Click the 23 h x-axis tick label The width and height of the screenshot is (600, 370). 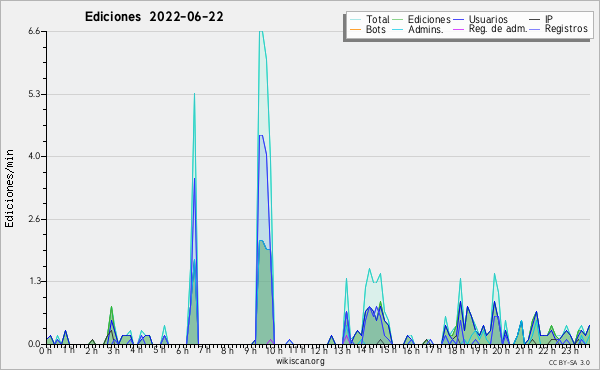(x=570, y=351)
